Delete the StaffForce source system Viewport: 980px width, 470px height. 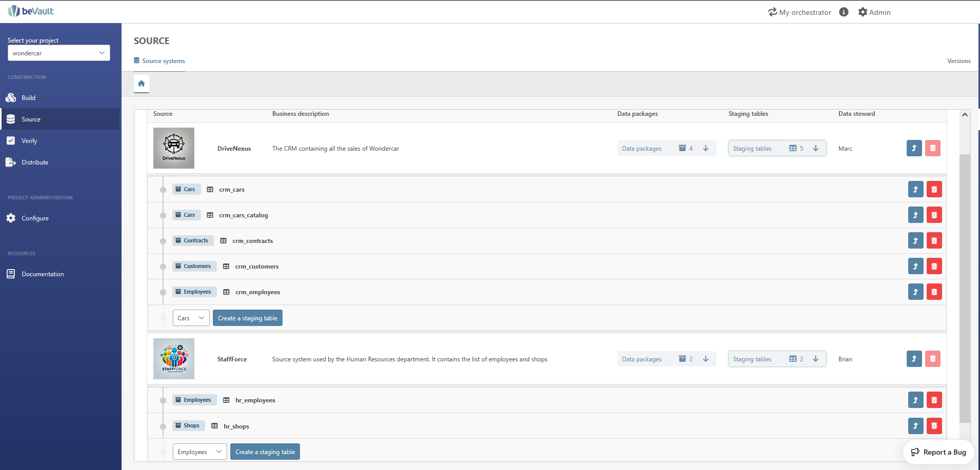click(x=932, y=359)
